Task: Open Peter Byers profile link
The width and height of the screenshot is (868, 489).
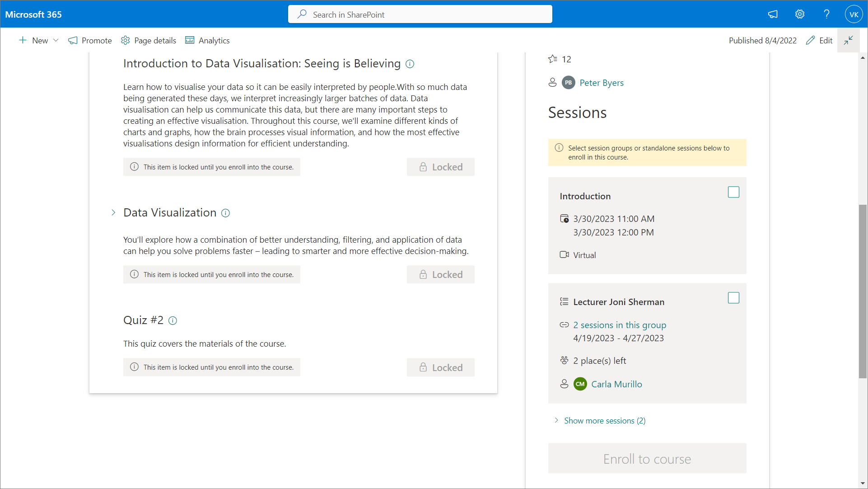Action: (601, 83)
